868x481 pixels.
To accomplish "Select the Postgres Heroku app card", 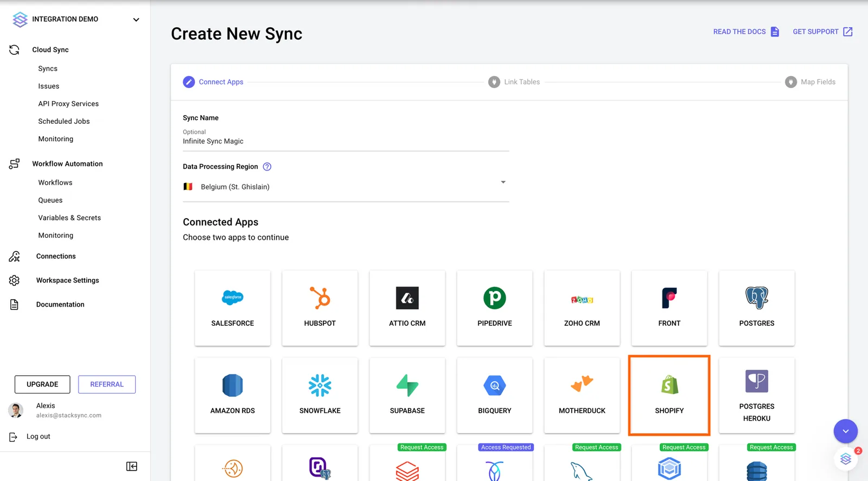I will tap(757, 395).
